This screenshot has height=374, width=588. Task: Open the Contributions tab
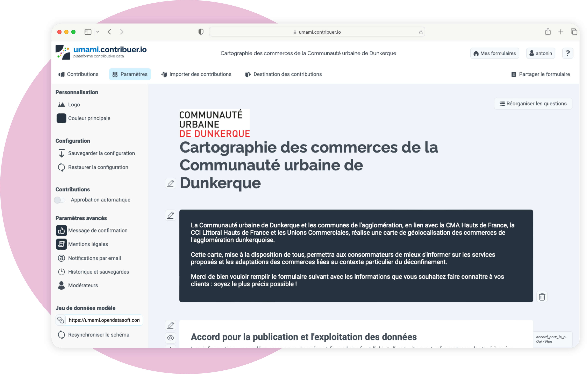tap(78, 74)
